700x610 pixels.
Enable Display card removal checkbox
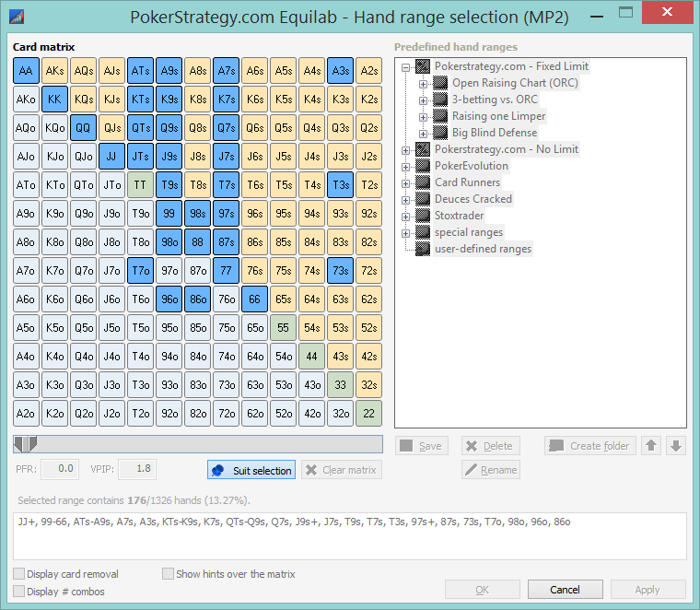pos(18,574)
